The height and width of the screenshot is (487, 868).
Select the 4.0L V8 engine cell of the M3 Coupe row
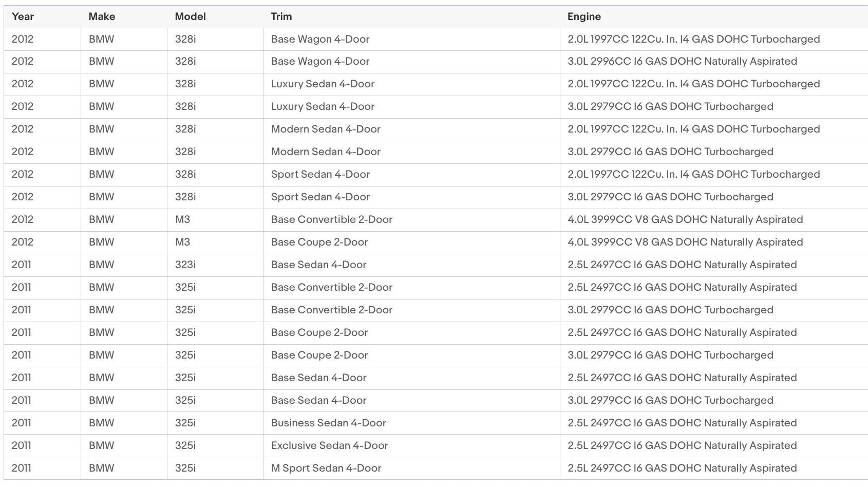714,242
